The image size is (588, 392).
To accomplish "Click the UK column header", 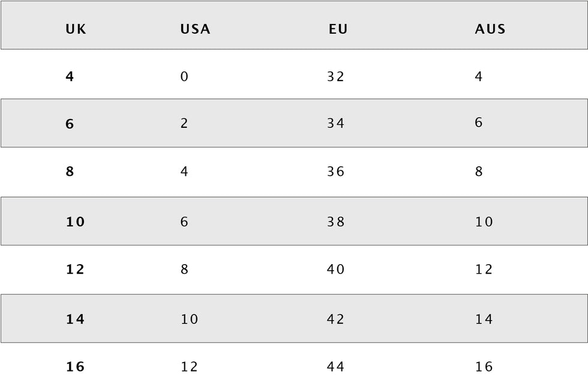I will [x=76, y=29].
